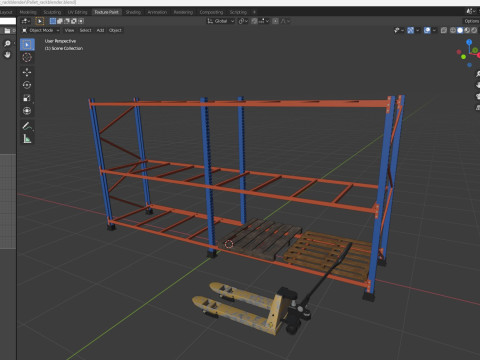
Task: Toggle X-Ray mode
Action: click(444, 30)
